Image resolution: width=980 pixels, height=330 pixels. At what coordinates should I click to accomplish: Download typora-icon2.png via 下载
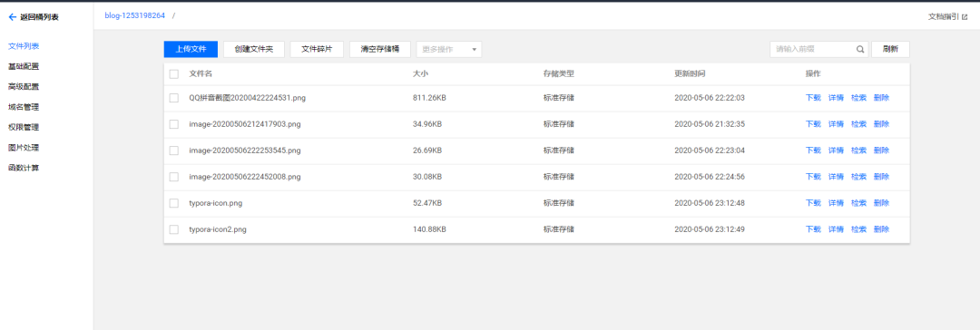813,229
